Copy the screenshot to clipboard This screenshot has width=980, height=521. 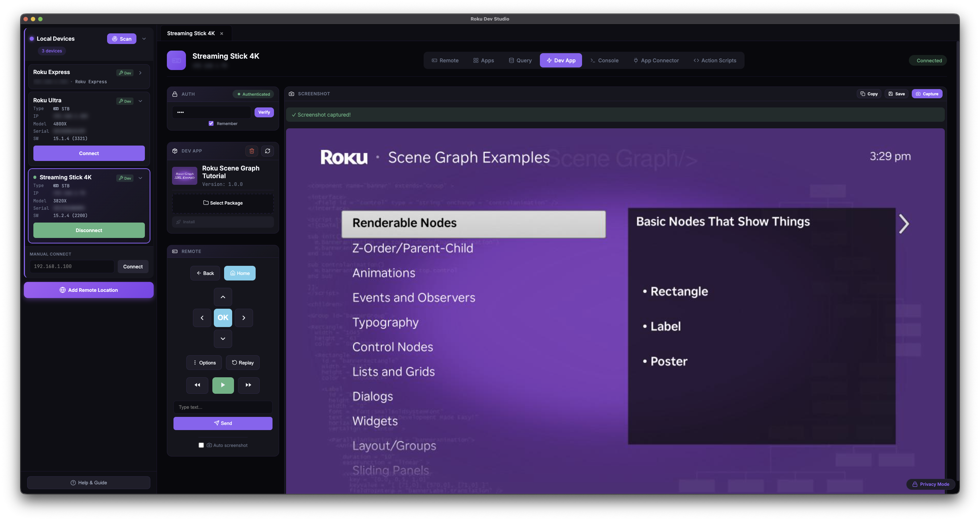[x=869, y=94]
